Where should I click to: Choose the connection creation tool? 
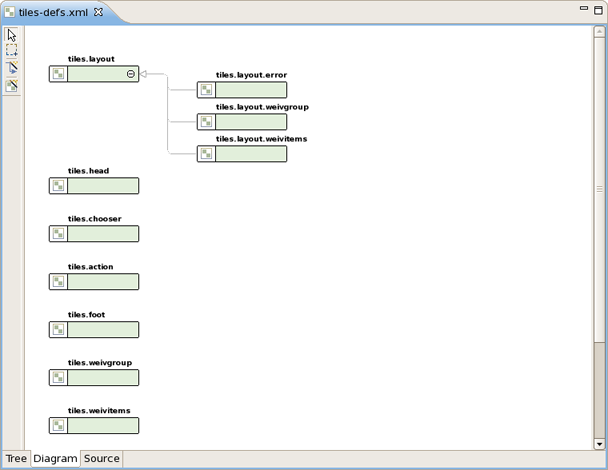(12, 68)
